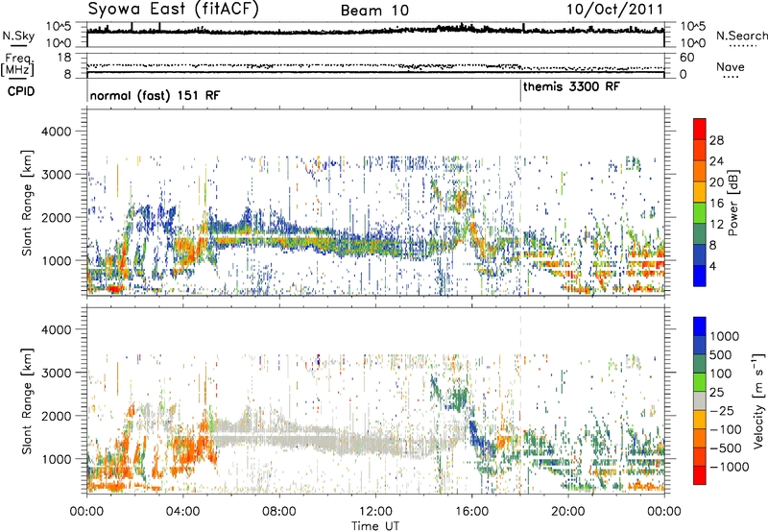Click the "Syowa East (fitACF)" plot title
768x532 pixels.
click(x=173, y=10)
